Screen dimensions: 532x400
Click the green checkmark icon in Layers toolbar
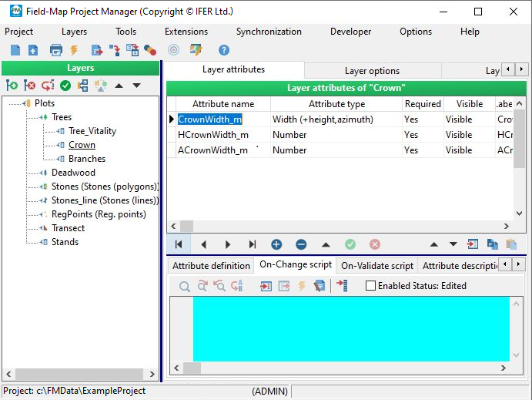[x=65, y=86]
